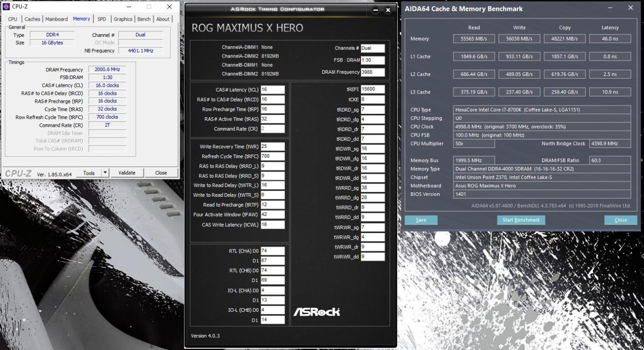Click the North Bridge Clock value 4398.9 MHz
Screen dimensions: 644x350
tap(610, 144)
